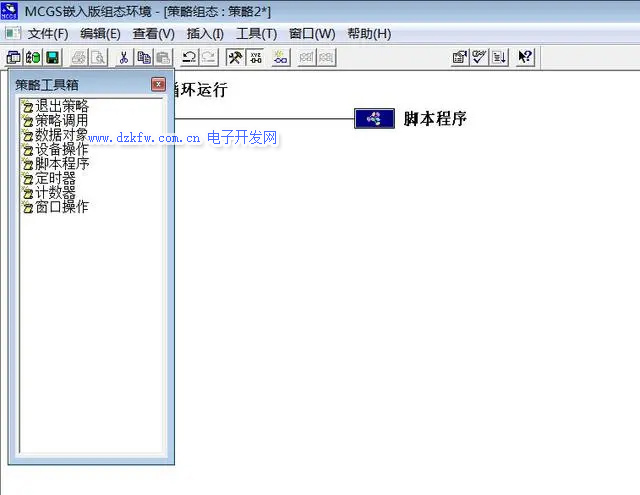Open the 帮助(H) menu
Image resolution: width=640 pixels, height=495 pixels.
369,33
